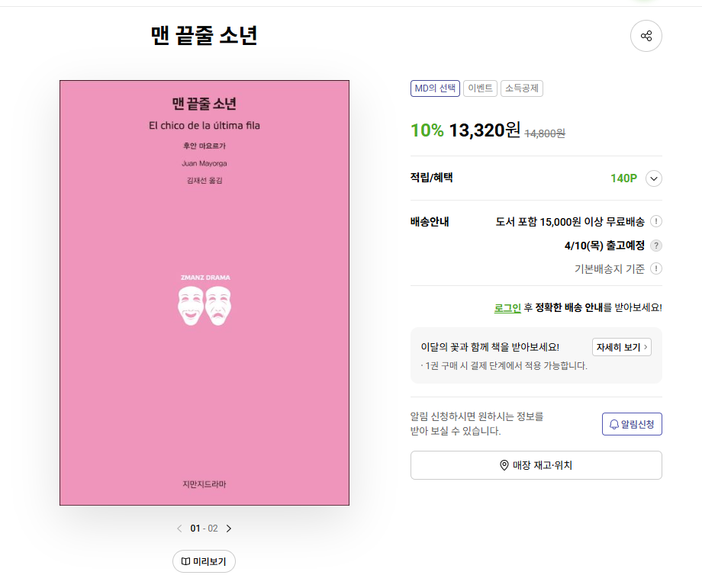Click info icon beside 무료배송 text

point(656,222)
